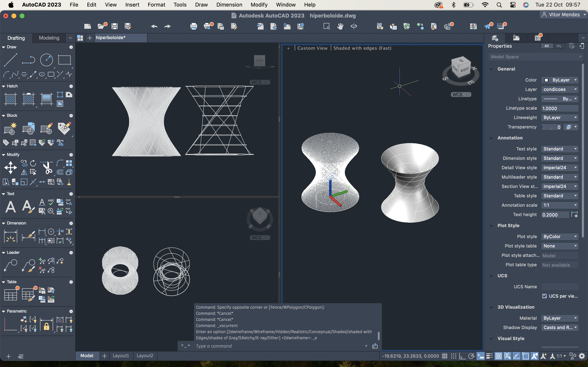Select the Trim scissors tool
The image size is (588, 367).
[x=47, y=167]
